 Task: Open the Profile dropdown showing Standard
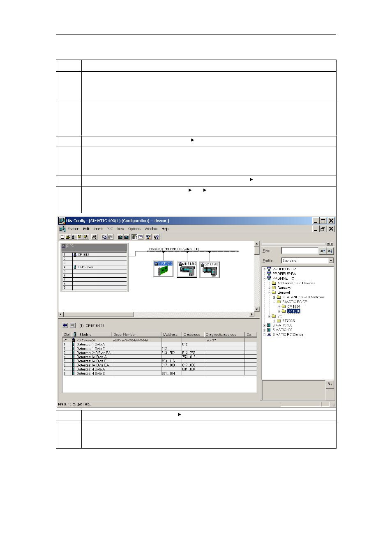pyautogui.click(x=331, y=260)
